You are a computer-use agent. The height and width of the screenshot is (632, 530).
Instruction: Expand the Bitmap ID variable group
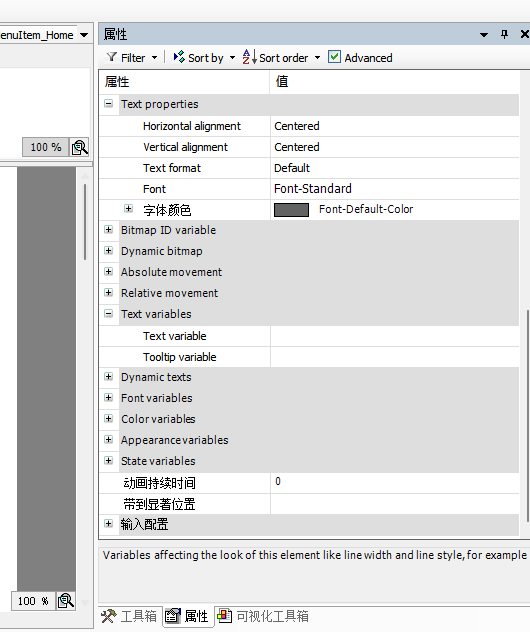coord(108,230)
